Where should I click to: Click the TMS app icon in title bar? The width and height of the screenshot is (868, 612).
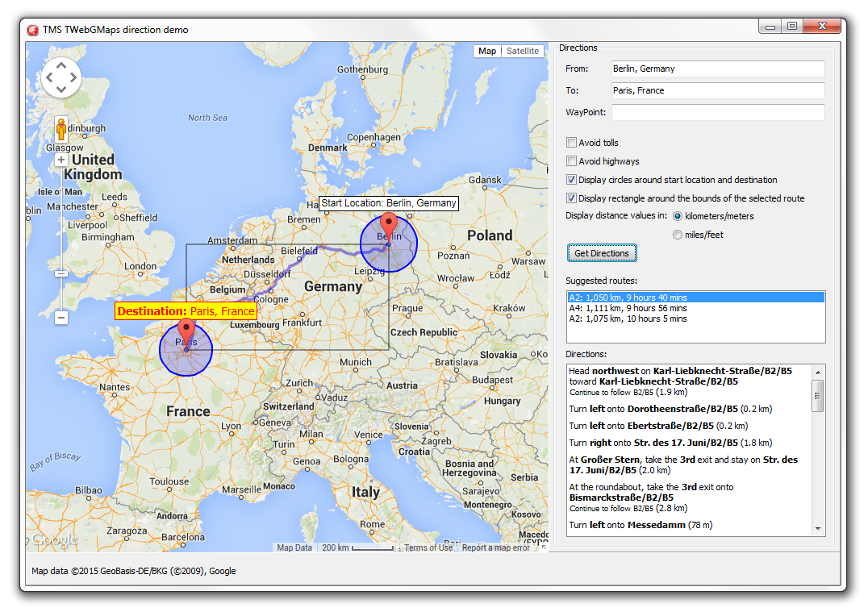(32, 30)
